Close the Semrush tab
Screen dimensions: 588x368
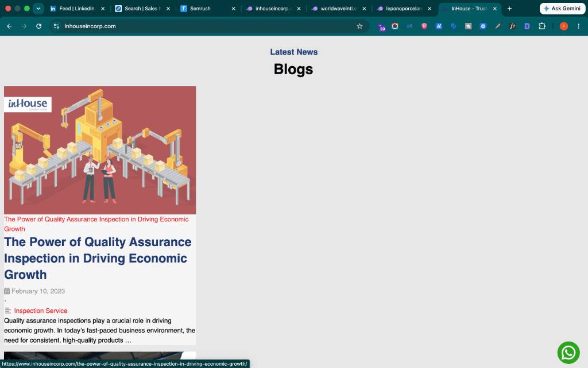234,9
